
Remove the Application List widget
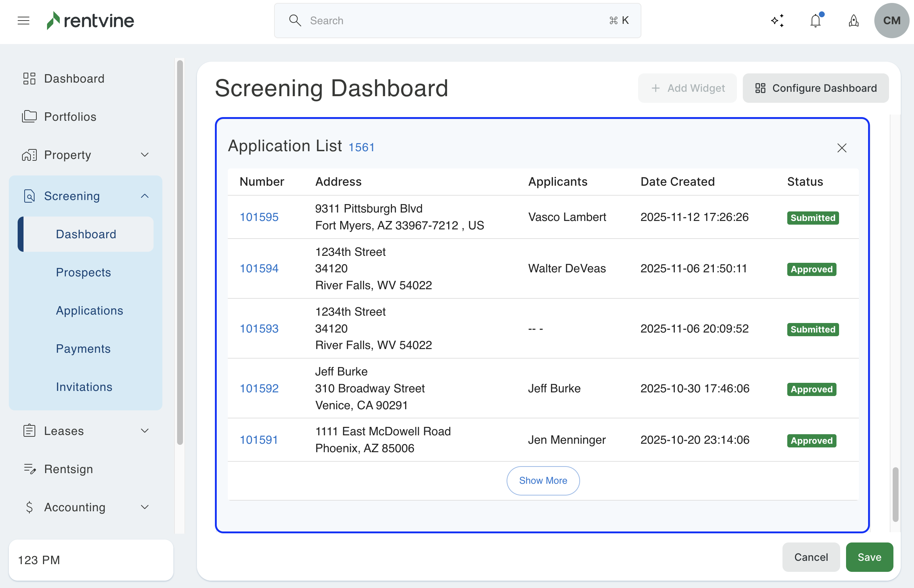click(x=842, y=148)
